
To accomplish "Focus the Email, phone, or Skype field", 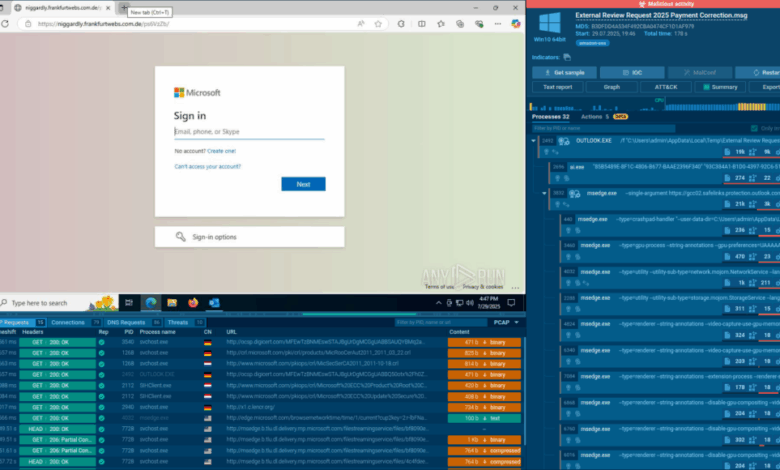I will [x=249, y=132].
